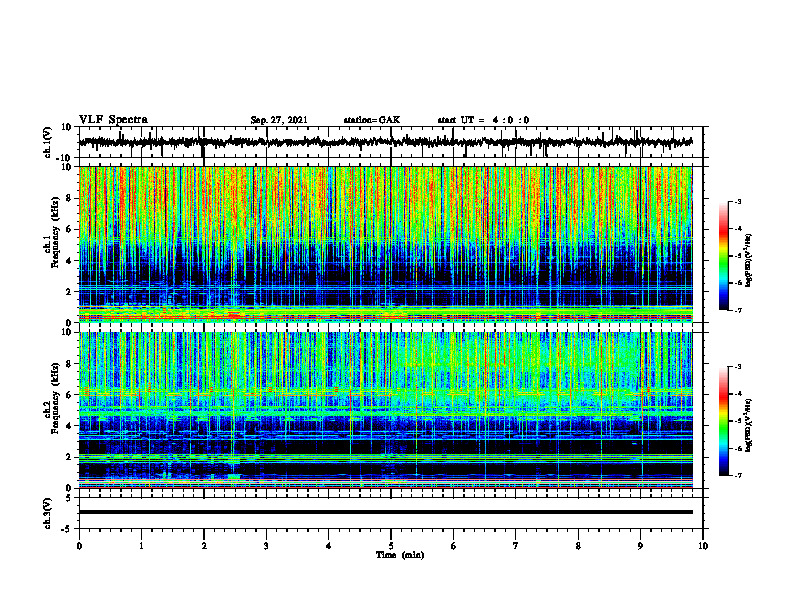Click time axis tick label "2"
The width and height of the screenshot is (792, 612).
[x=204, y=546]
